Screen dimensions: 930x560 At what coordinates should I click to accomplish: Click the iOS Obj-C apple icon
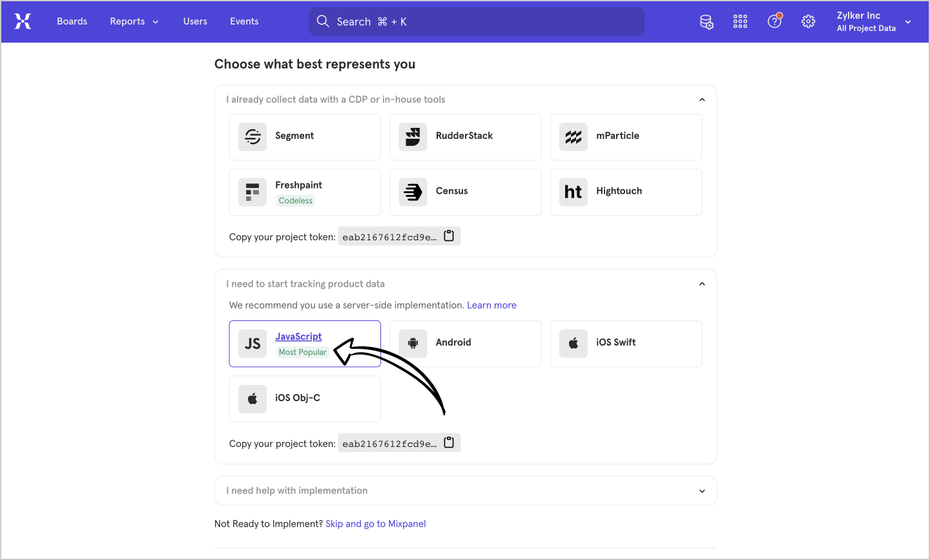point(253,399)
